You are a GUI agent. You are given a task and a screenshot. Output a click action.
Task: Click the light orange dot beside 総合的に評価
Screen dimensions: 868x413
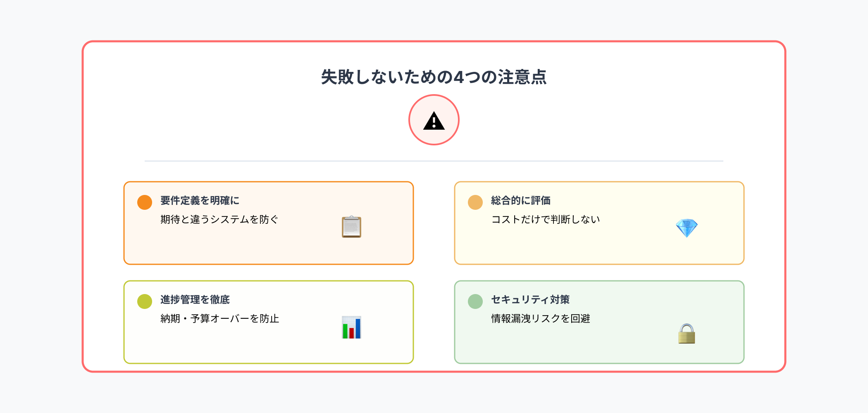point(475,202)
